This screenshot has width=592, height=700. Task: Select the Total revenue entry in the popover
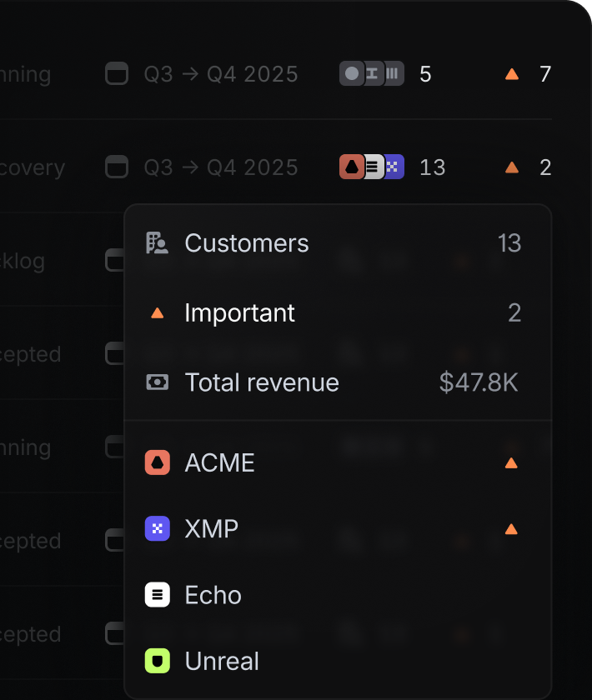[261, 382]
